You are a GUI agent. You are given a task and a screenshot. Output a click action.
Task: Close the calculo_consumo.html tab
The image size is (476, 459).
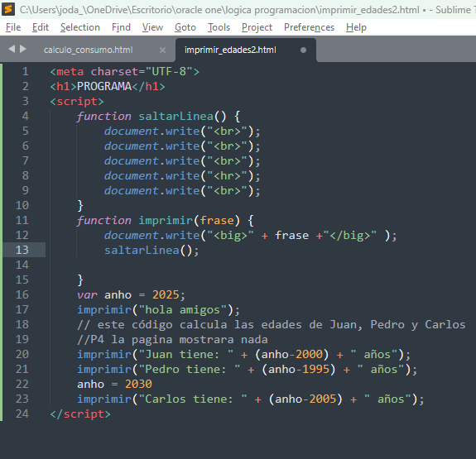pos(163,50)
